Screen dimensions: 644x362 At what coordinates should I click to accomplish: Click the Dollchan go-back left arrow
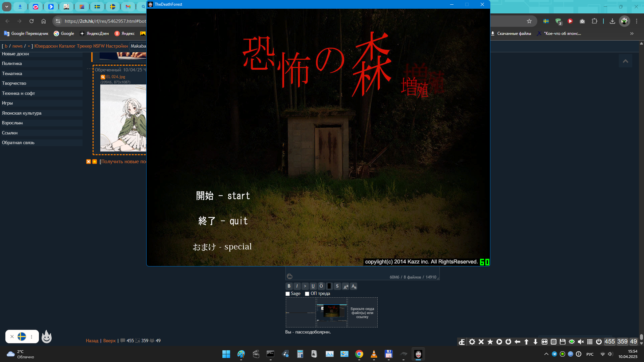click(517, 342)
